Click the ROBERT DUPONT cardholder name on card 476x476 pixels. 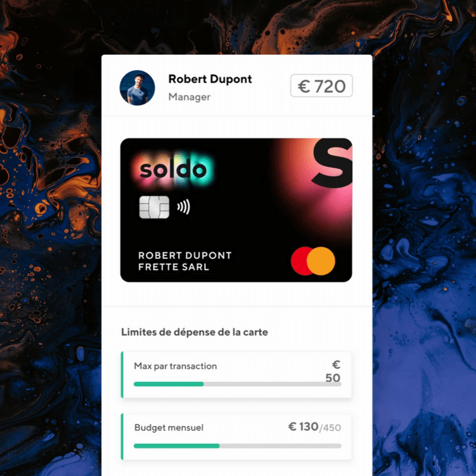[185, 256]
